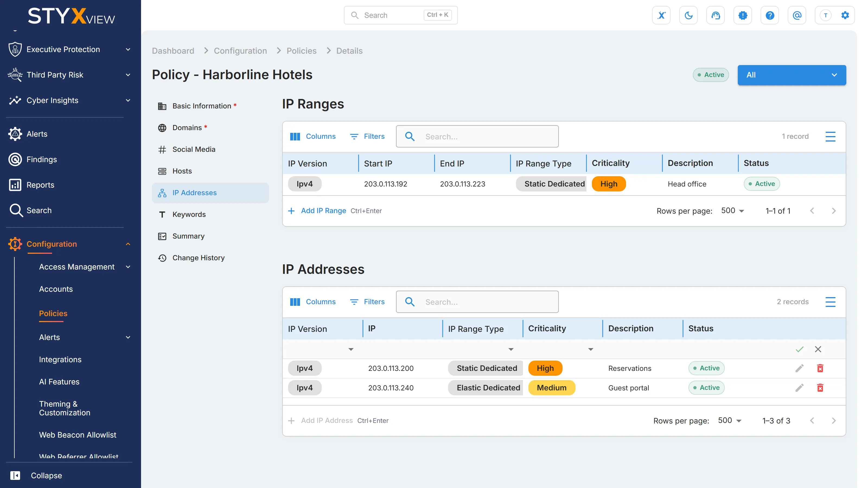This screenshot has height=488, width=868.
Task: Delete the 203.0.113.200 Reservations row
Action: pos(820,368)
